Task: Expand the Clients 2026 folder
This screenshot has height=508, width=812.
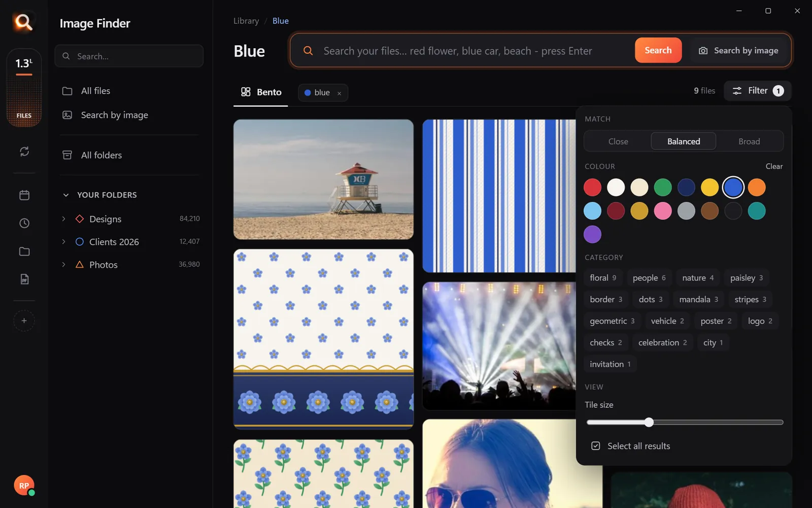Action: point(63,242)
